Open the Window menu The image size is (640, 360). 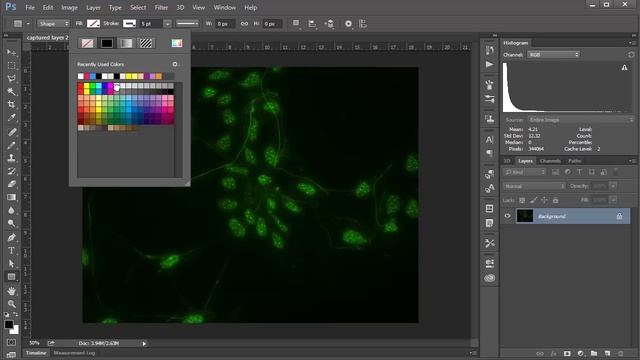click(225, 7)
